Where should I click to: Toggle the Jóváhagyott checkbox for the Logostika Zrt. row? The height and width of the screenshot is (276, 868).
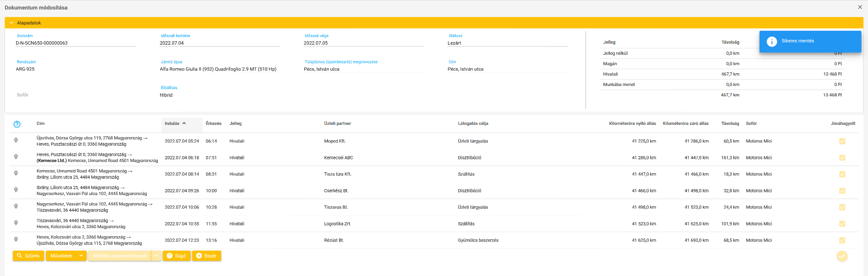coord(842,224)
